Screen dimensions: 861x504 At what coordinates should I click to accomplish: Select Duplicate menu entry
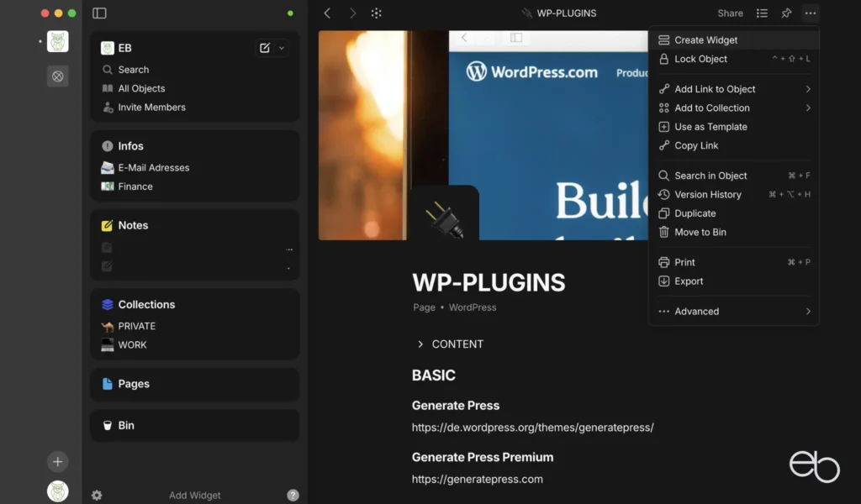733,213
